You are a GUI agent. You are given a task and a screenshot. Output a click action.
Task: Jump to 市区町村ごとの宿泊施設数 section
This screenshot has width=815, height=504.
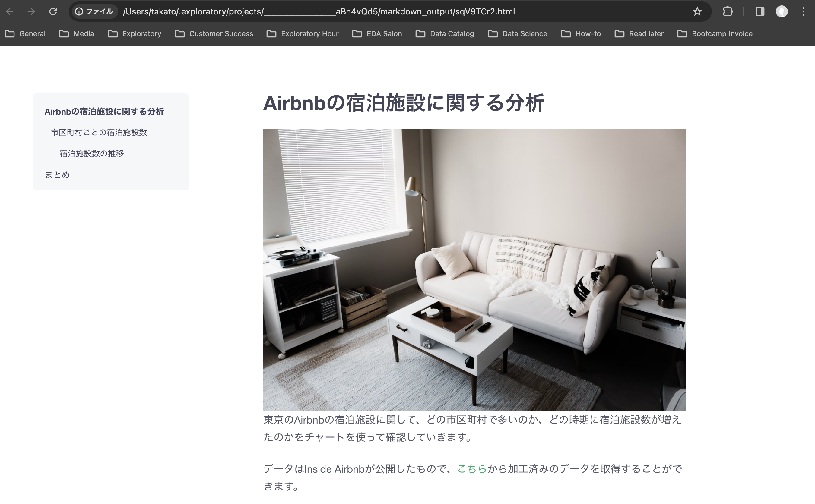click(99, 133)
